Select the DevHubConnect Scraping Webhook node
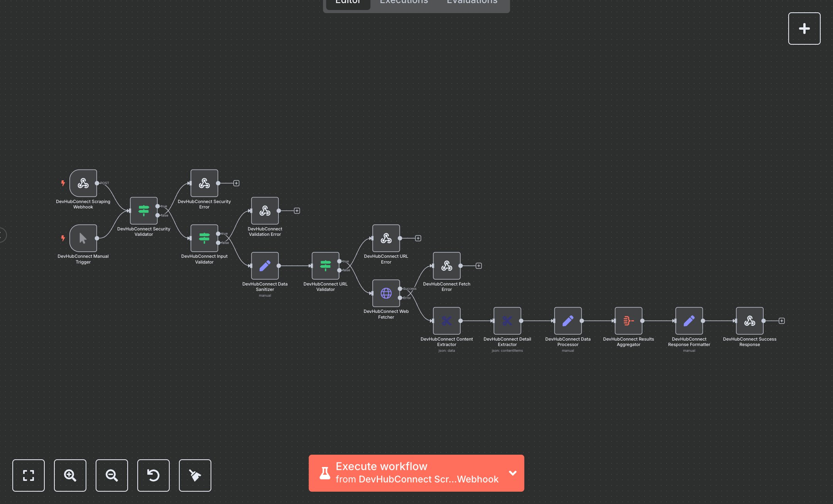Screen dimensions: 833x504 pyautogui.click(x=83, y=183)
